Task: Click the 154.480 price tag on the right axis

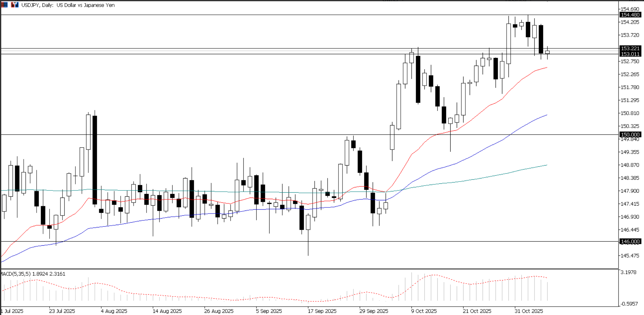Action: point(630,14)
